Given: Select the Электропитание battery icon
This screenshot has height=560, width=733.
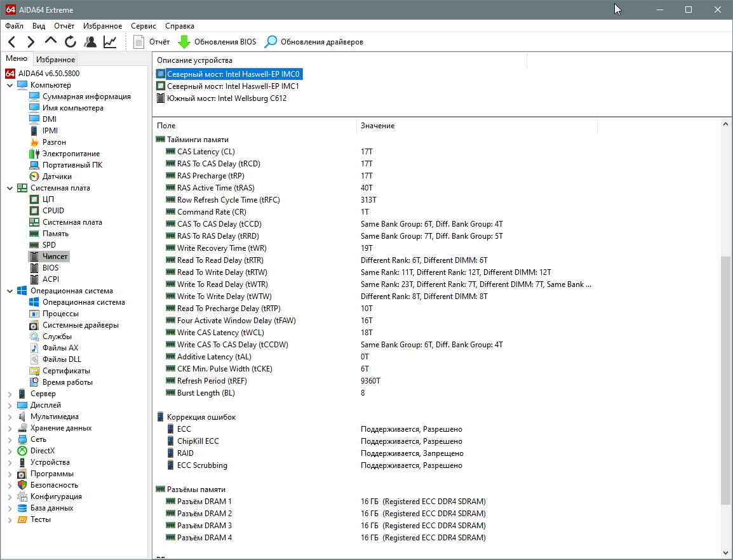Looking at the screenshot, I should [x=34, y=153].
